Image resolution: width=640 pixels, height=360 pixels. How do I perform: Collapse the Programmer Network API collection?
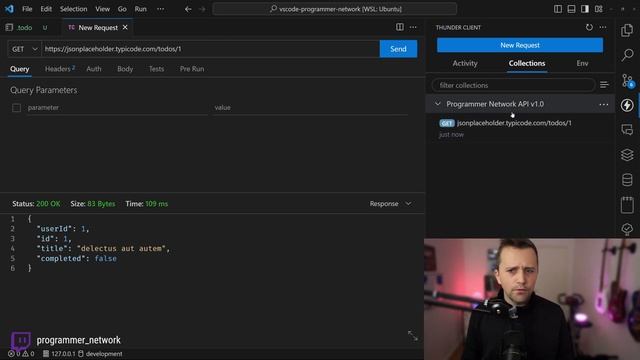(x=438, y=104)
